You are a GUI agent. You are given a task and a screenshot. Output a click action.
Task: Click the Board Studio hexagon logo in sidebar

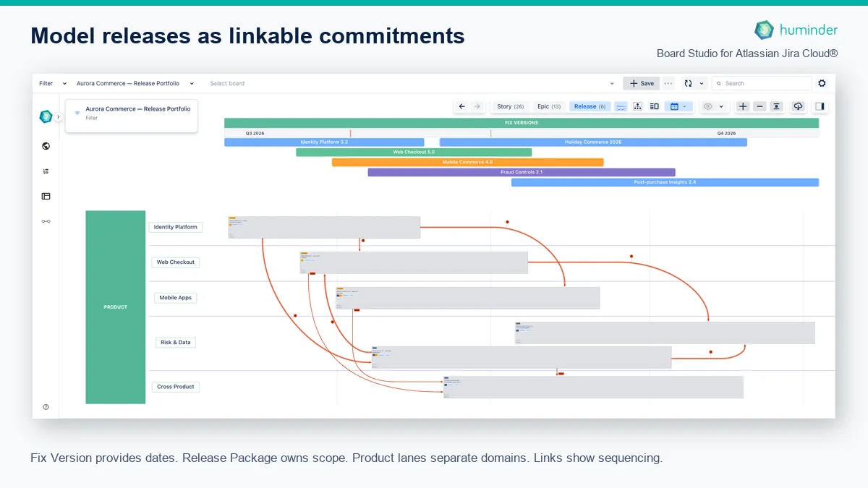pyautogui.click(x=46, y=116)
